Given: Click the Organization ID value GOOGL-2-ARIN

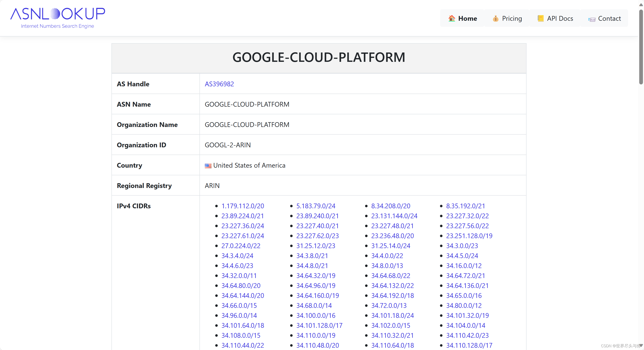Looking at the screenshot, I should [x=227, y=145].
